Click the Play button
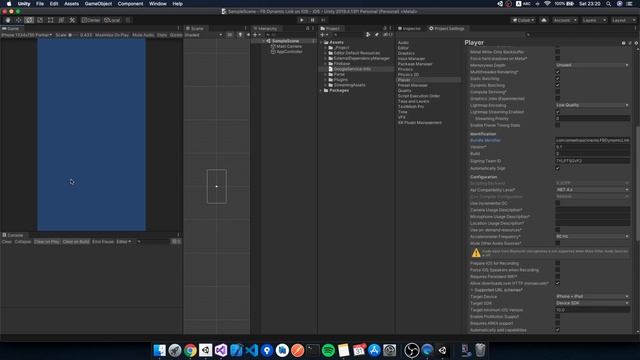The image size is (640, 360). (302, 20)
